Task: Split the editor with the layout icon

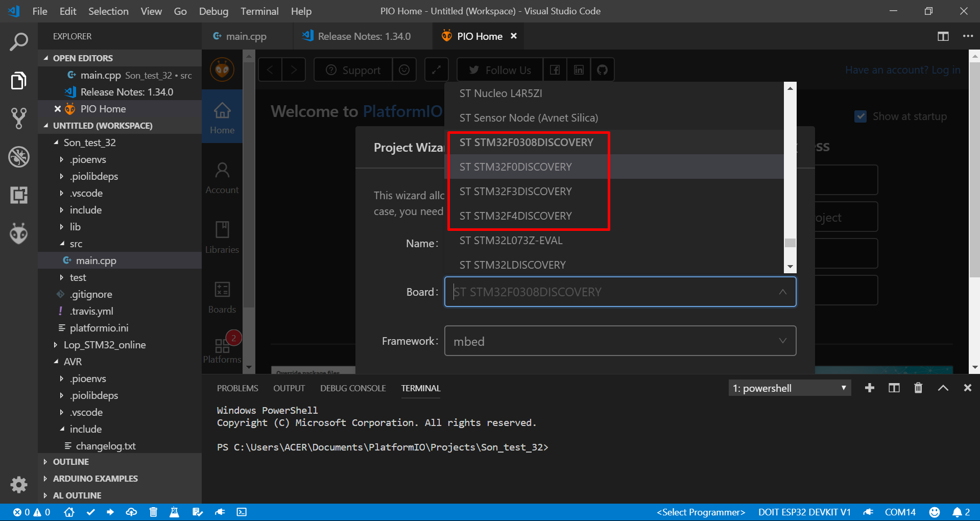Action: tap(943, 36)
